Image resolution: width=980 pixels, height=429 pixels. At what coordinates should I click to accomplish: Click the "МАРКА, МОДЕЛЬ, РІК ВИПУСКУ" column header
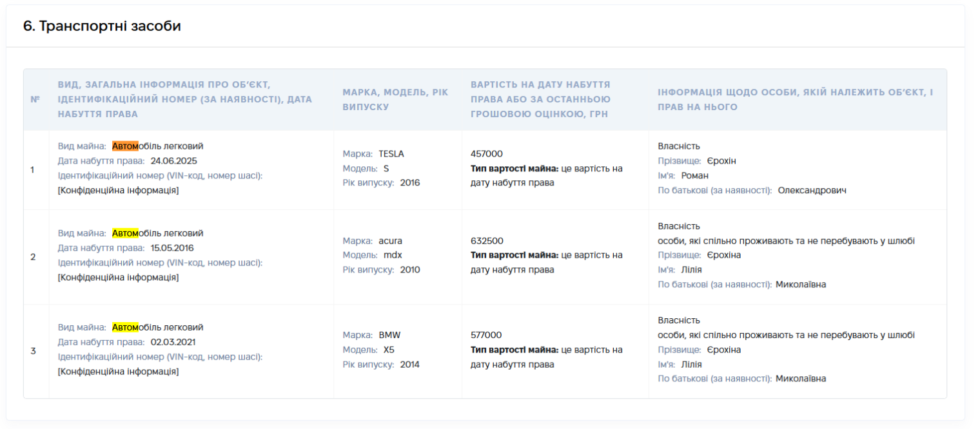(x=395, y=100)
